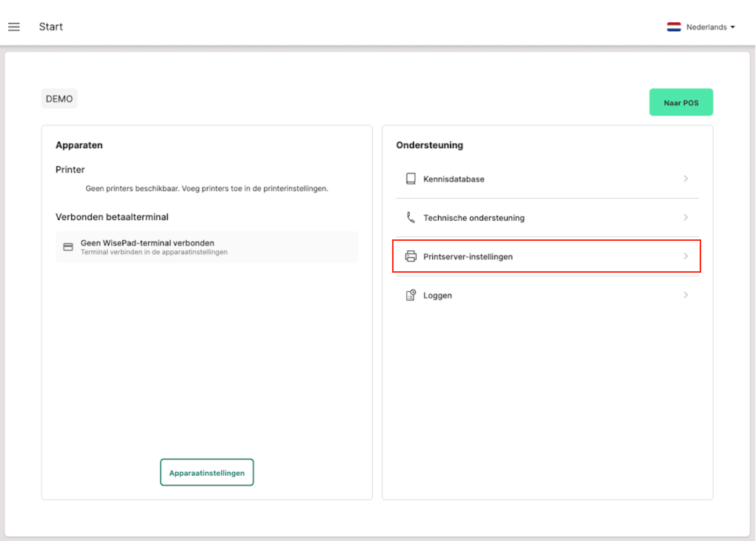756x541 pixels.
Task: Open the hamburger navigation menu
Action: (x=14, y=27)
